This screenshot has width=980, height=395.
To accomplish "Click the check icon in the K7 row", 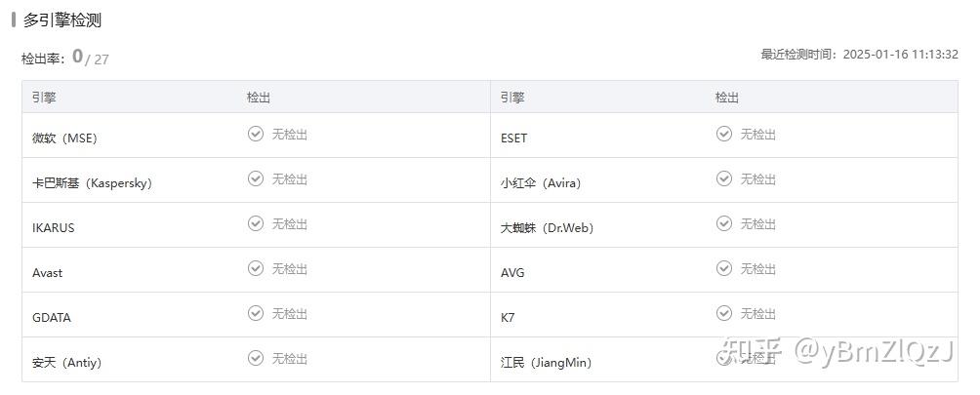I will click(x=724, y=313).
